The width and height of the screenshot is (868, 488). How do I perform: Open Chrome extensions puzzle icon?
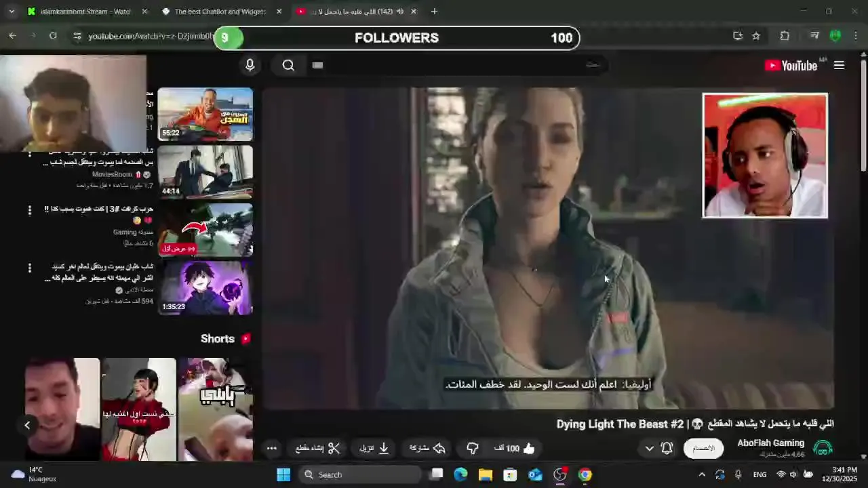click(x=785, y=36)
